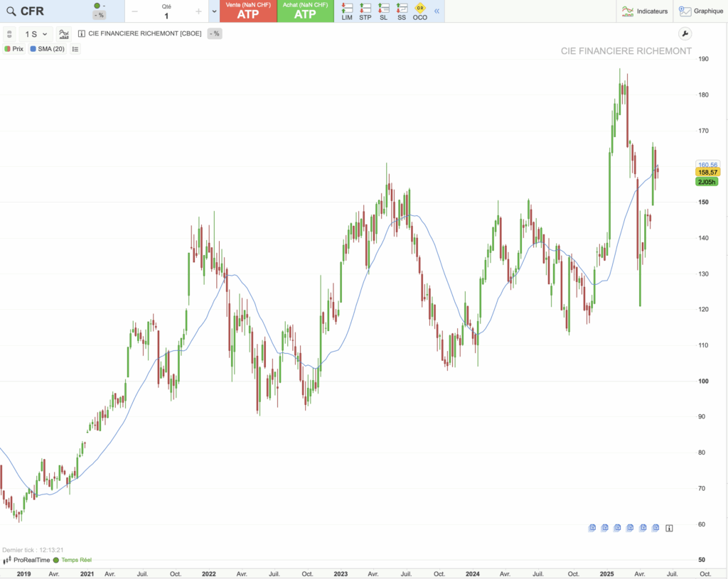This screenshot has width=728, height=579.
Task: Click the green Achat ATP button
Action: [306, 11]
